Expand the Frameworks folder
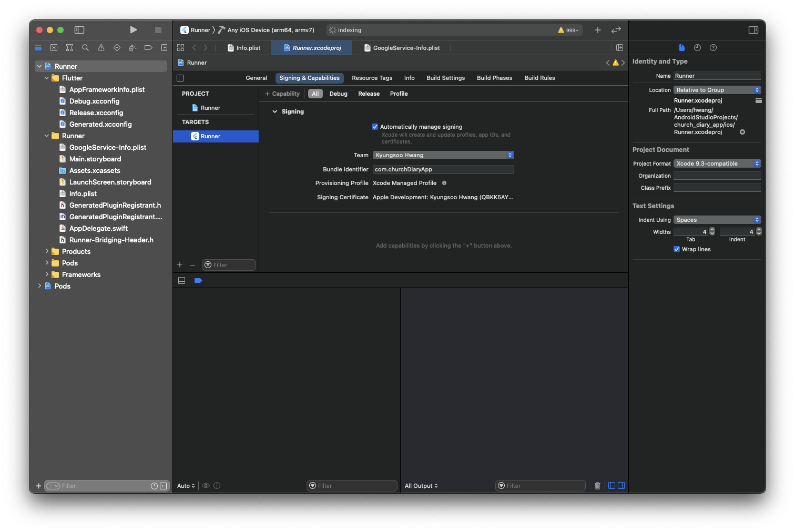Image resolution: width=795 pixels, height=532 pixels. coord(47,274)
